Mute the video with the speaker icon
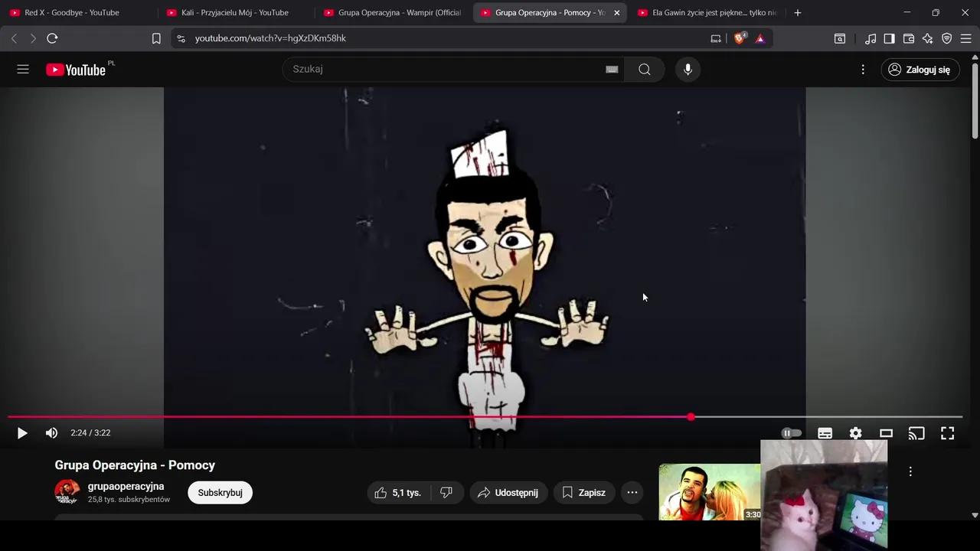The image size is (980, 551). [51, 433]
